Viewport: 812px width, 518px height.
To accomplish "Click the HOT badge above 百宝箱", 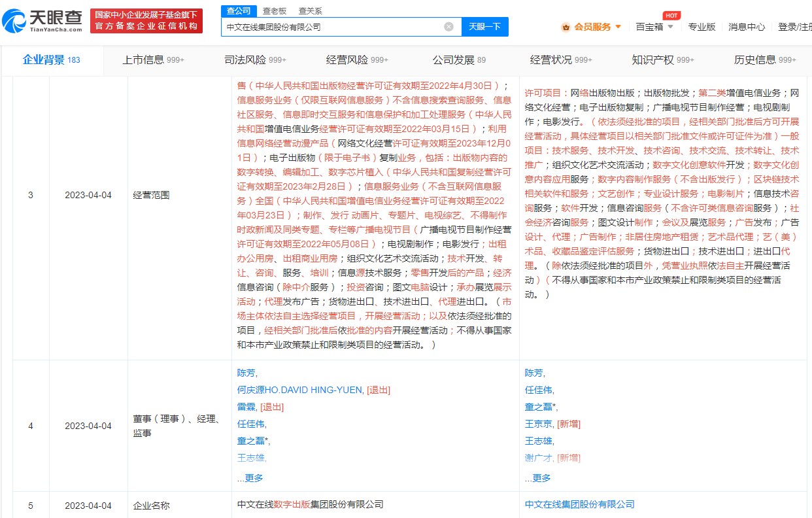I will [x=671, y=15].
